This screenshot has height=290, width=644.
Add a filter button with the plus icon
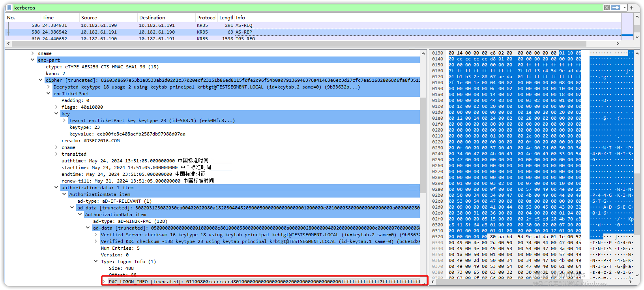632,8
